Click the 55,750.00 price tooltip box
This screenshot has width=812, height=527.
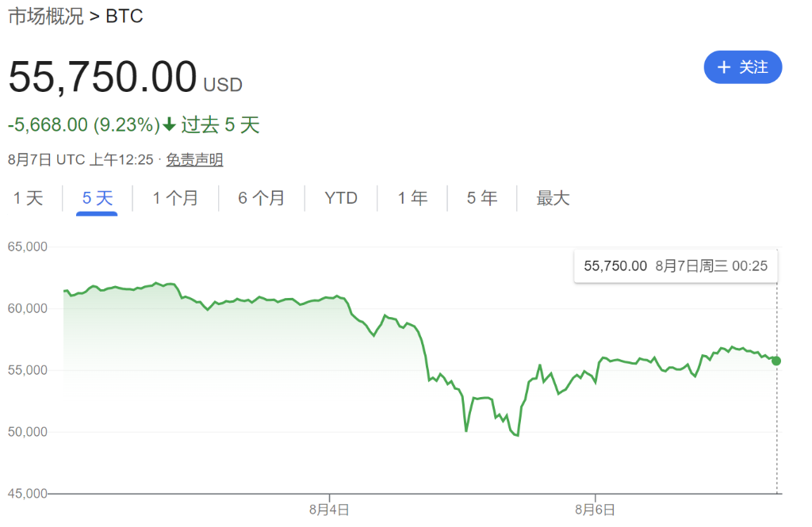(676, 266)
